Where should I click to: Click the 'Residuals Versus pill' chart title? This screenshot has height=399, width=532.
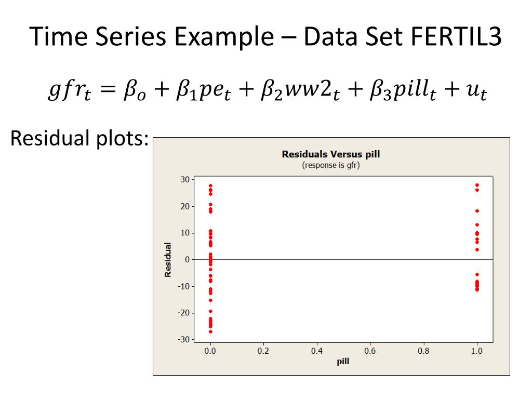(x=331, y=154)
